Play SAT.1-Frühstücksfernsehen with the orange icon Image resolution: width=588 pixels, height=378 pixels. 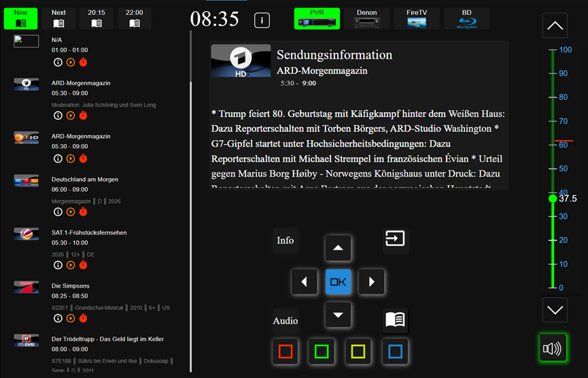tap(71, 265)
